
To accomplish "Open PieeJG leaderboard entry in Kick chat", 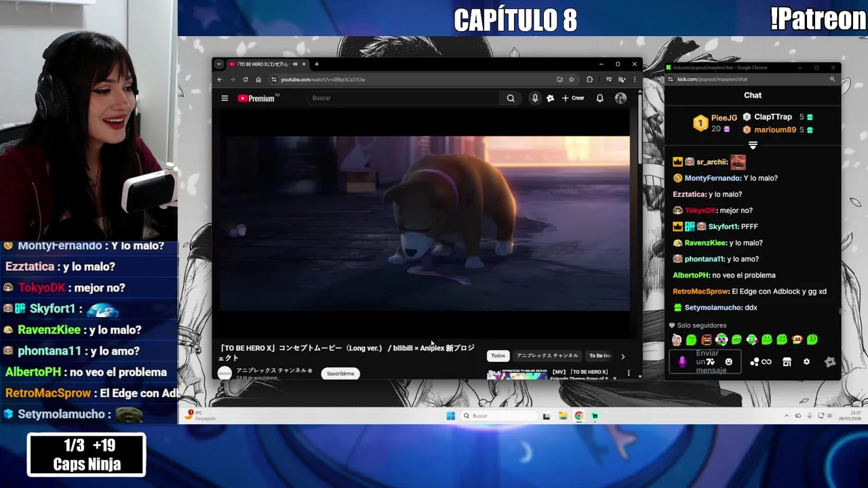I will point(715,123).
